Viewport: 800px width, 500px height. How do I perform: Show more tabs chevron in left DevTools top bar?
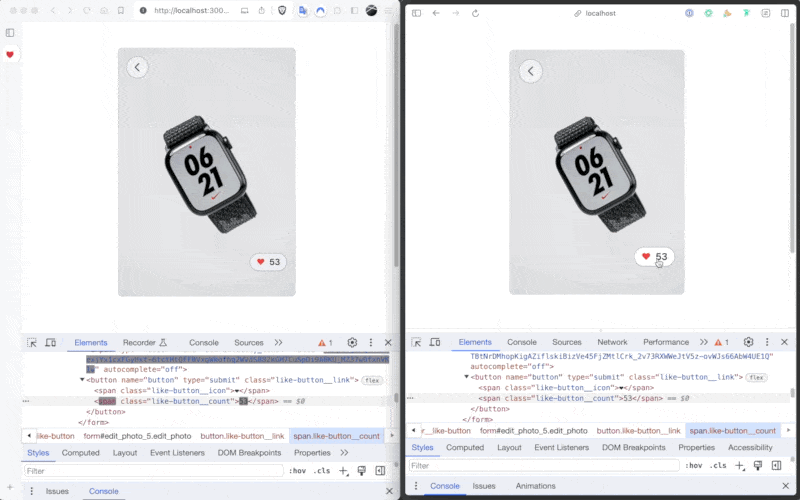(278, 342)
